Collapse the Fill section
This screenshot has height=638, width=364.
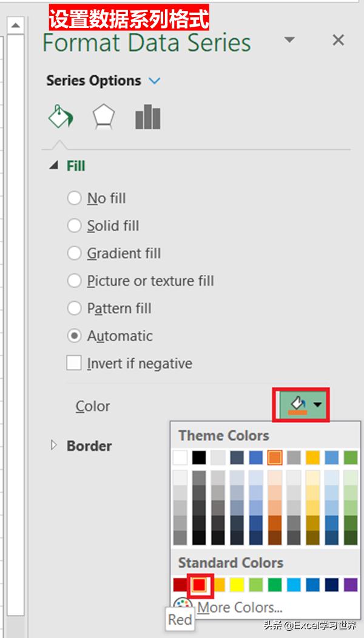coord(53,166)
